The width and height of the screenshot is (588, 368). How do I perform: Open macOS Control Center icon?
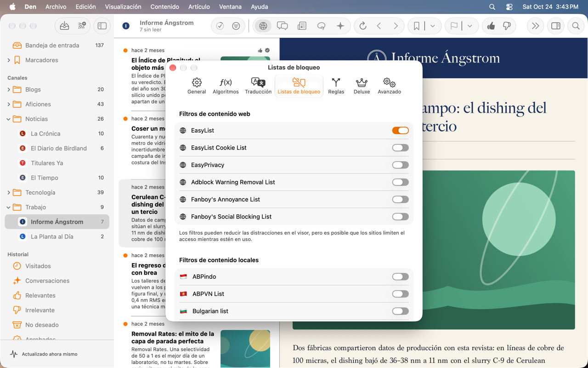[509, 7]
